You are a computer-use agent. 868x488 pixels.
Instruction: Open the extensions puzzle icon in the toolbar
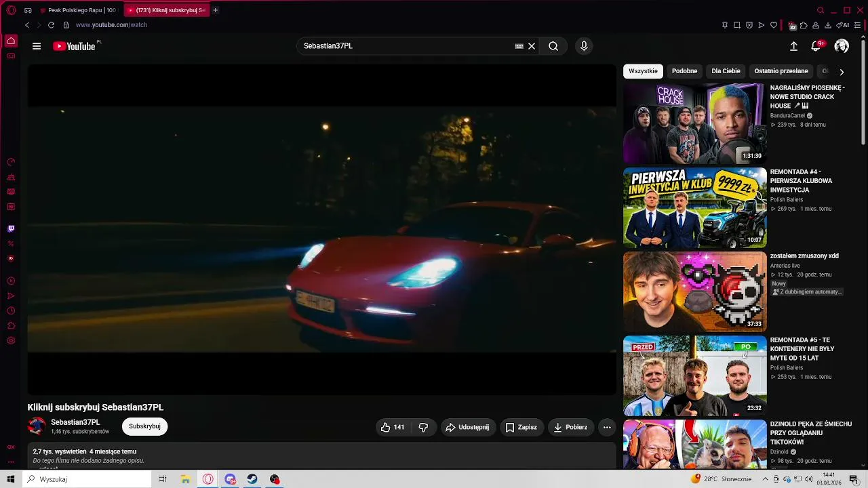[804, 25]
